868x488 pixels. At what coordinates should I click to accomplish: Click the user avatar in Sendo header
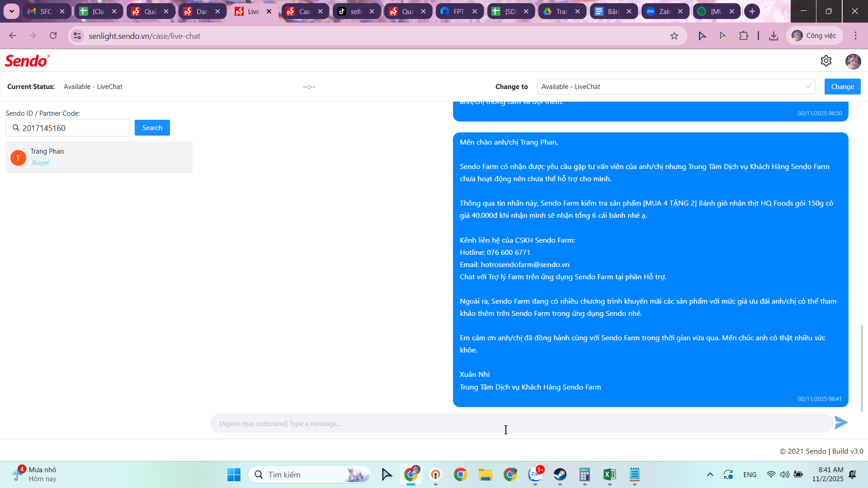click(853, 61)
